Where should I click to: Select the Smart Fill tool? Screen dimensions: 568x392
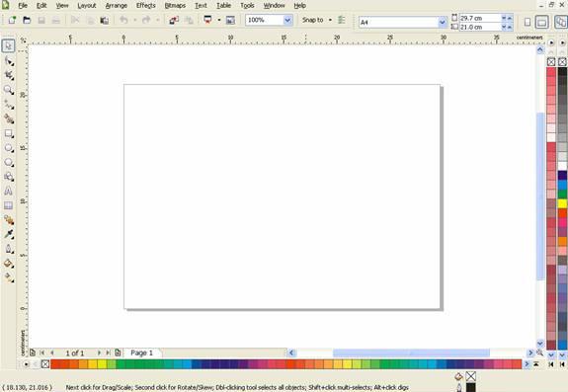[x=9, y=118]
